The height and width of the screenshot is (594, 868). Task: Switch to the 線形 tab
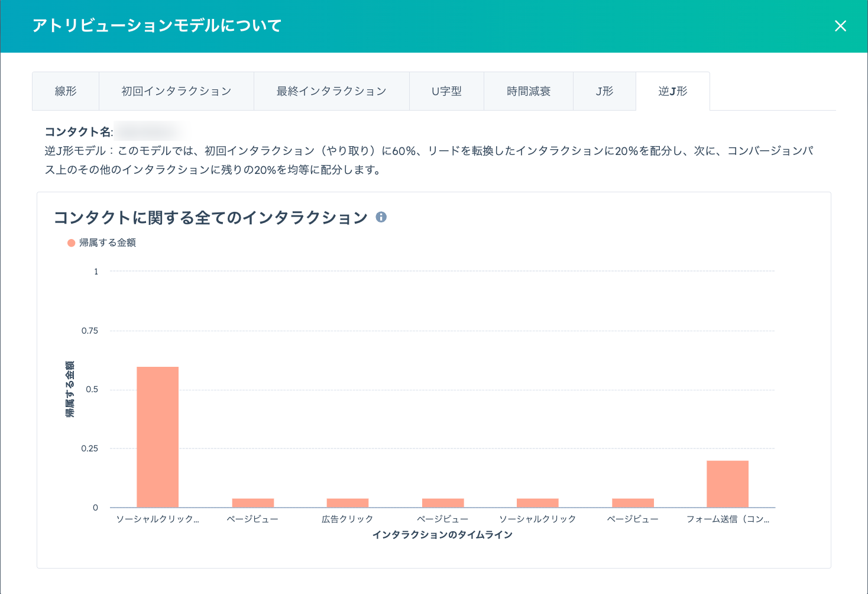pos(66,91)
